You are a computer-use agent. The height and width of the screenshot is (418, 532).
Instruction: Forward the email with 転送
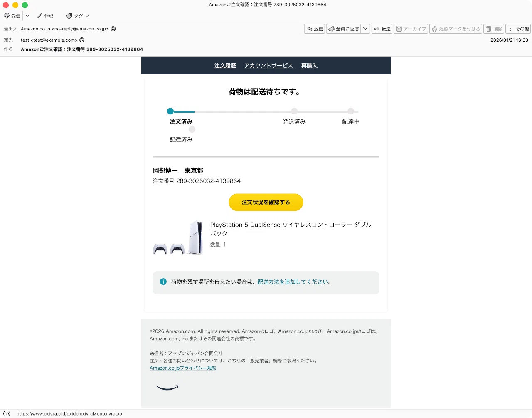click(382, 29)
